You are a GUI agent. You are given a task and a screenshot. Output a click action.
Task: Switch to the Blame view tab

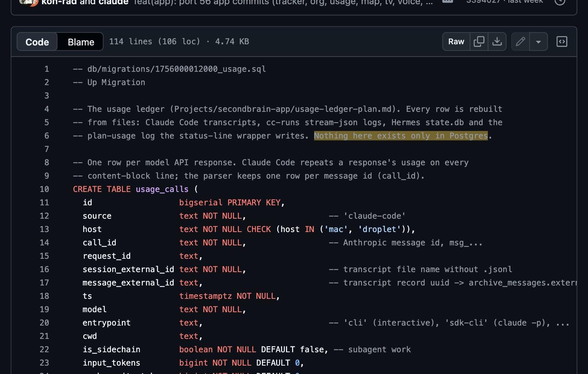coord(81,42)
